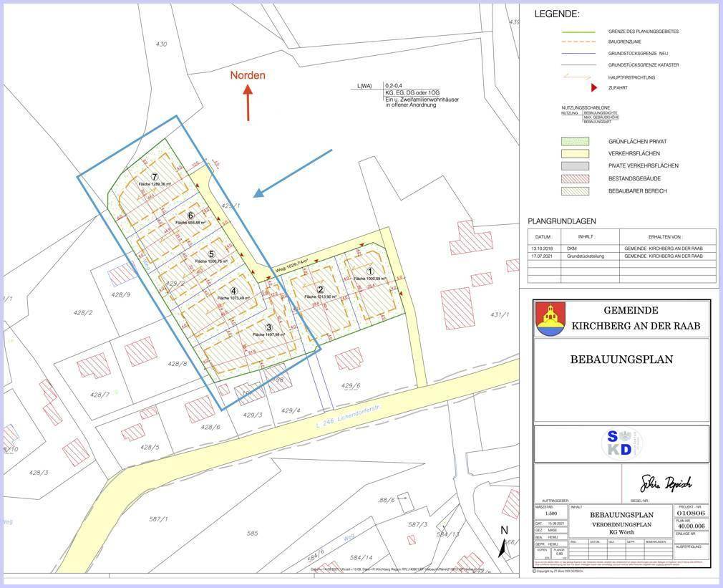Click the date cell '13.10.2018'
The width and height of the screenshot is (723, 588).
(x=543, y=248)
